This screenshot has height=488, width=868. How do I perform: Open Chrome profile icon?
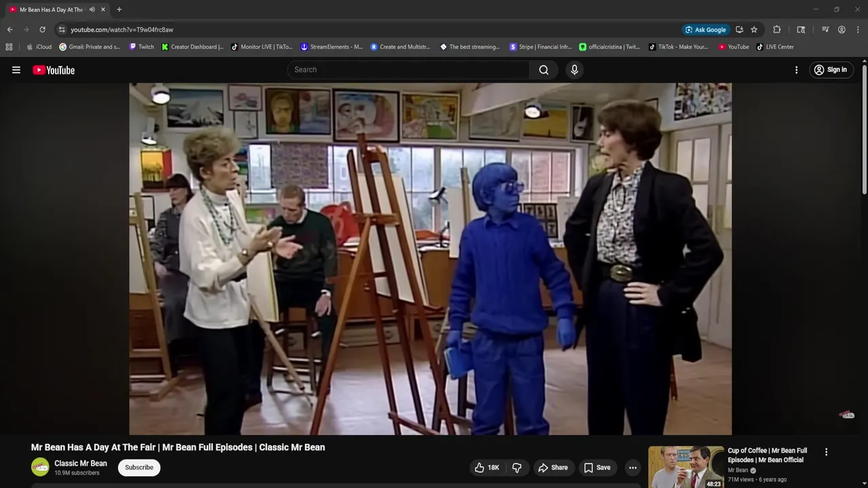(842, 30)
